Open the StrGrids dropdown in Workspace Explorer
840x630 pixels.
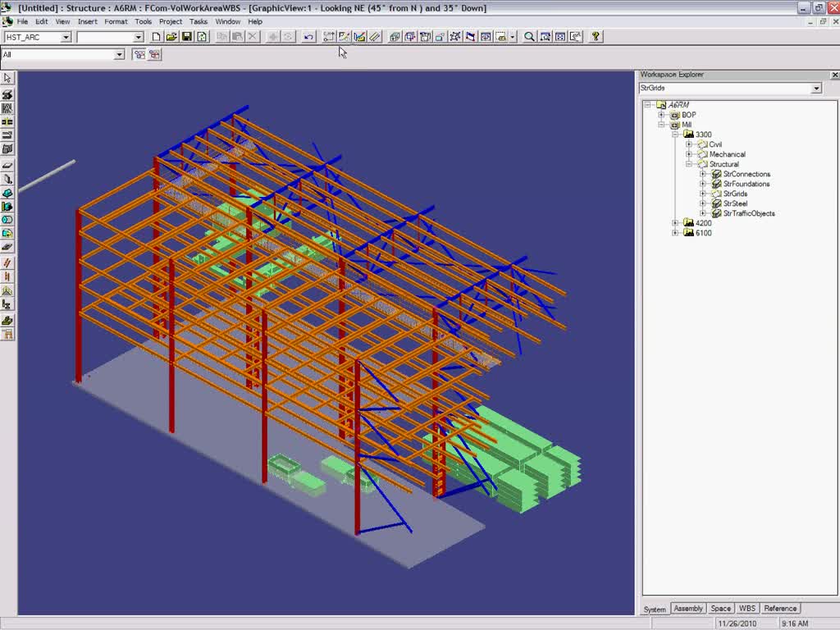tap(816, 88)
